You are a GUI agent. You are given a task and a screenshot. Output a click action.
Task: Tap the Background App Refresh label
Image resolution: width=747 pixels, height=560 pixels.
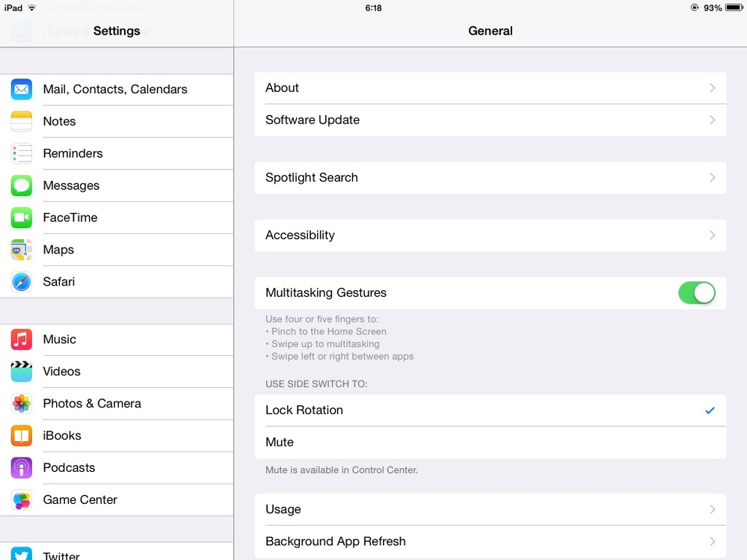[x=336, y=541]
